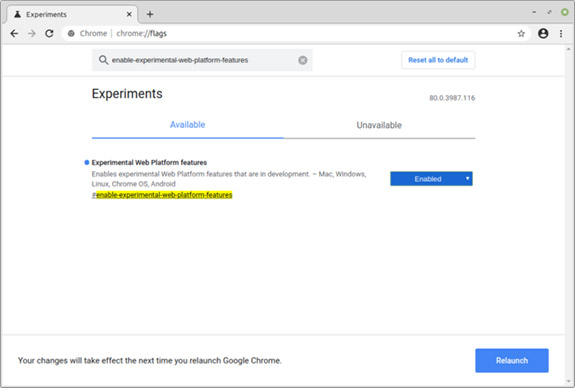
Task: Click the site info icon beside Chrome label
Action: [71, 33]
